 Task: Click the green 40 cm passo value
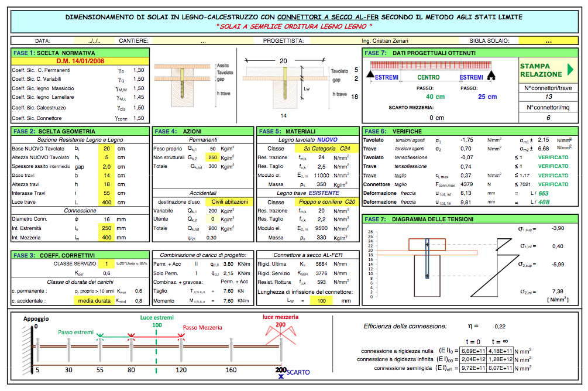pyautogui.click(x=435, y=97)
